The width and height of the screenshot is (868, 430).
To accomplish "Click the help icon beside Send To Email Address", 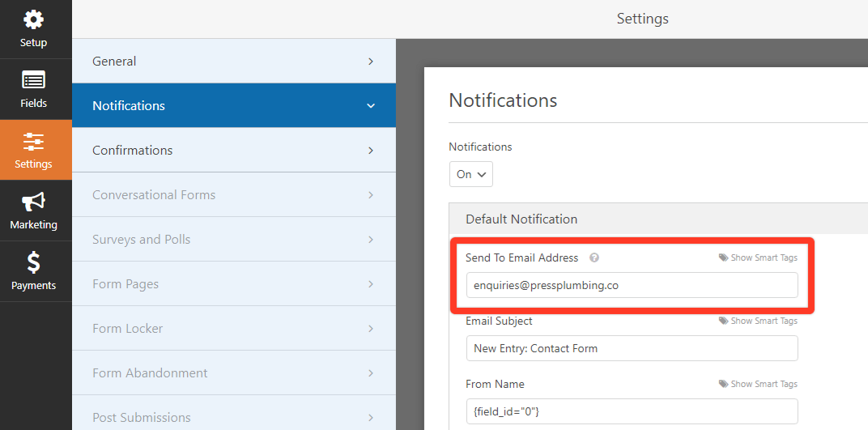I will [x=594, y=258].
